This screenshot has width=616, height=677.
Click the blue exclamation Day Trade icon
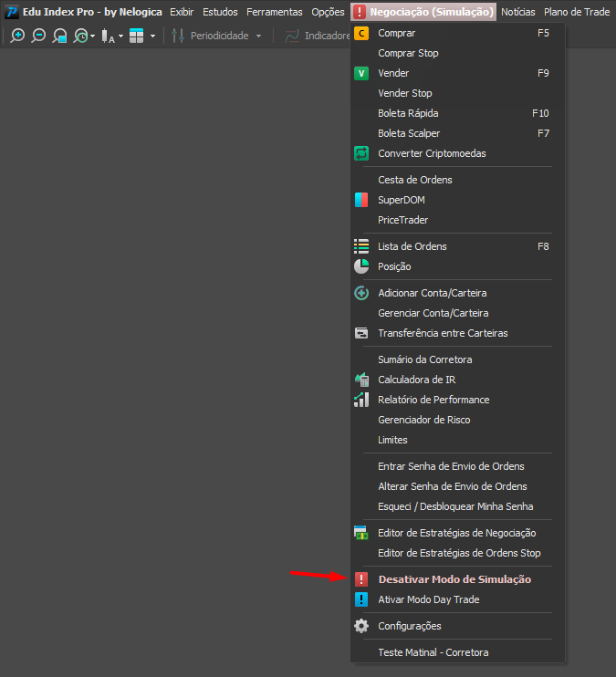coord(361,599)
